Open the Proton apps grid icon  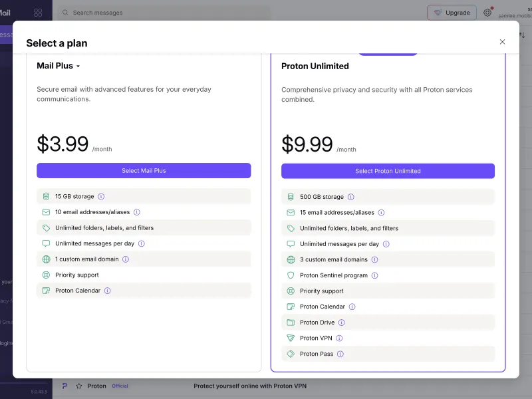(38, 13)
